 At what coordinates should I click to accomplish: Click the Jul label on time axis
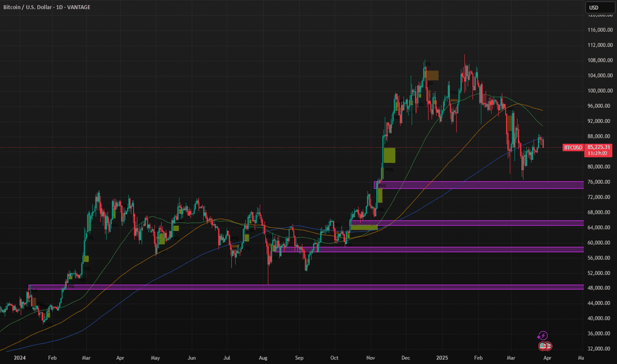(226, 358)
